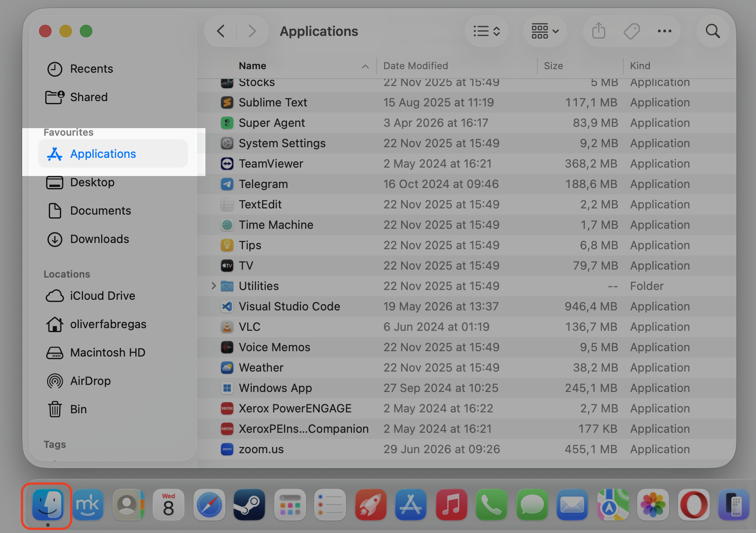Select the XeroxPEIns...Companion row

click(x=467, y=429)
